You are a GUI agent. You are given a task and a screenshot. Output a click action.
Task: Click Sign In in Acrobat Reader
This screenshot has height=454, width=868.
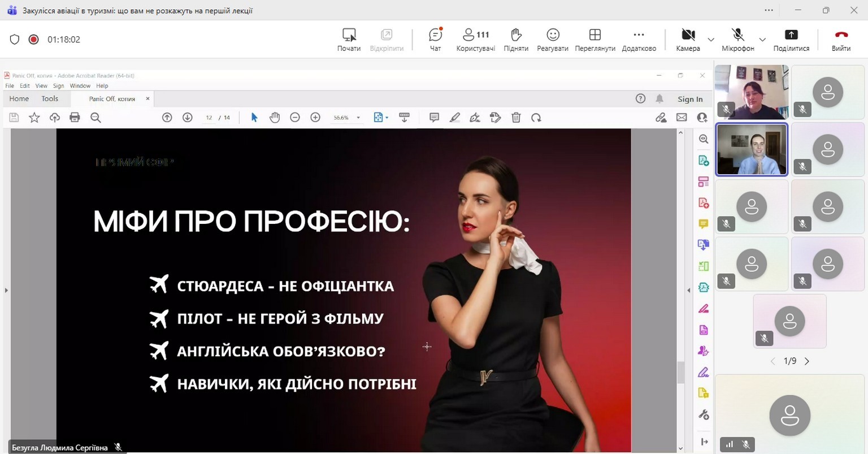point(690,99)
